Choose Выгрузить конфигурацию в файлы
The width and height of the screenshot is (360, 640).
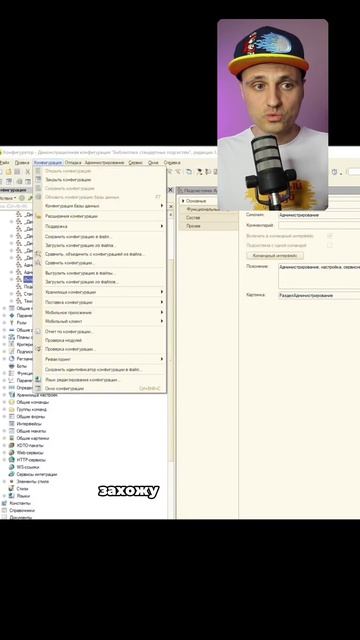100,273
